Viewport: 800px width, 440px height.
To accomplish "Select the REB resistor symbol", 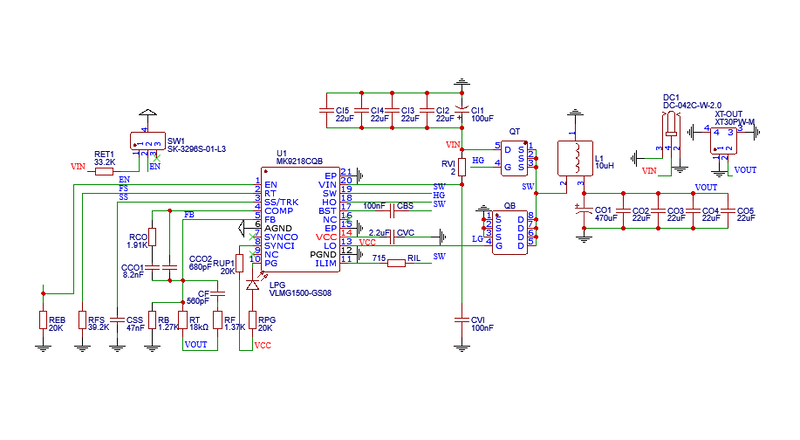I will tap(43, 320).
